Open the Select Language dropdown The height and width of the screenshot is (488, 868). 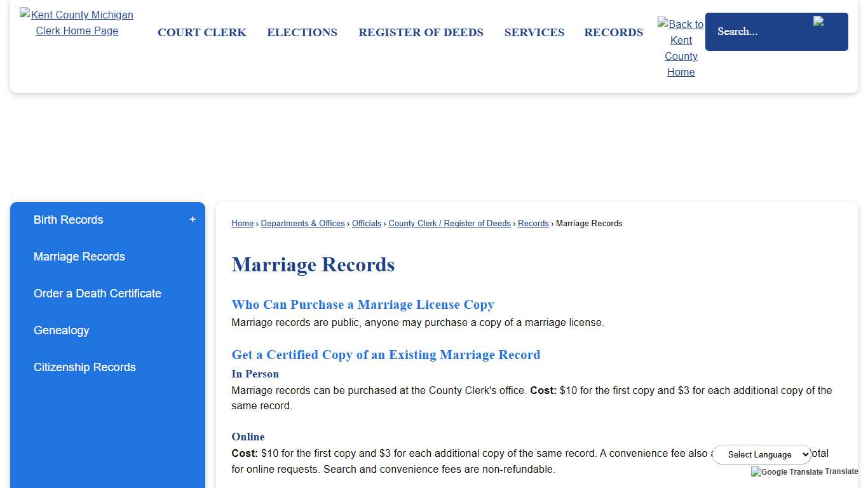761,454
